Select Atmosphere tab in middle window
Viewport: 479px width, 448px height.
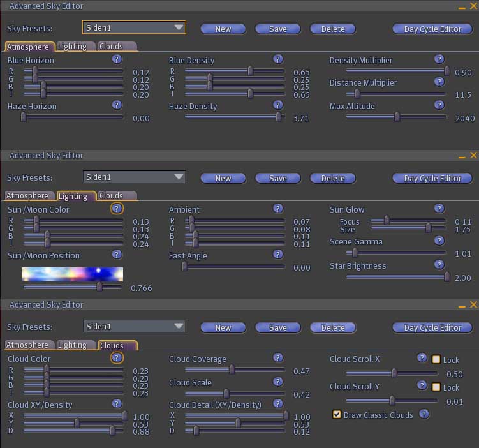coord(29,196)
